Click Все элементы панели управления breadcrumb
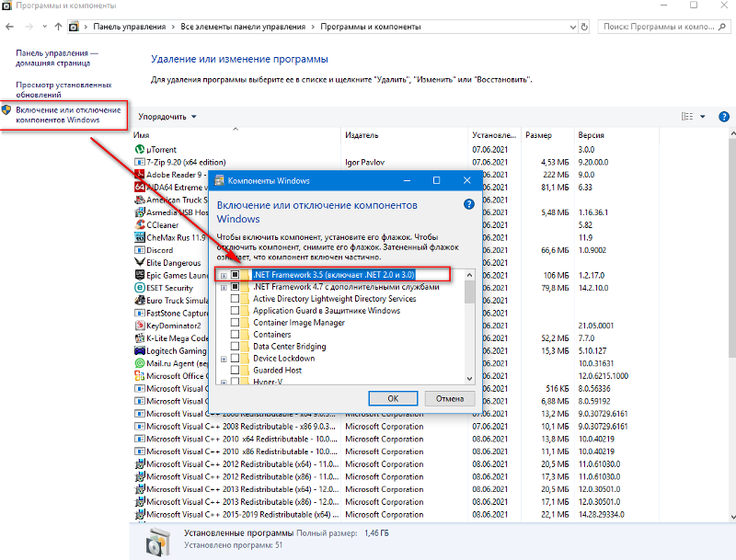This screenshot has width=736, height=560. [x=243, y=27]
